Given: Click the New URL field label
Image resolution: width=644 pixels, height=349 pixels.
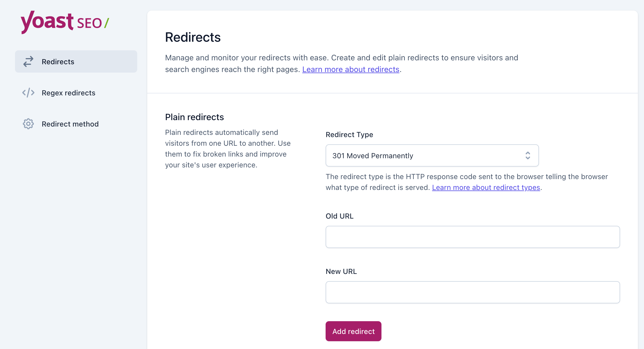Looking at the screenshot, I should 341,271.
